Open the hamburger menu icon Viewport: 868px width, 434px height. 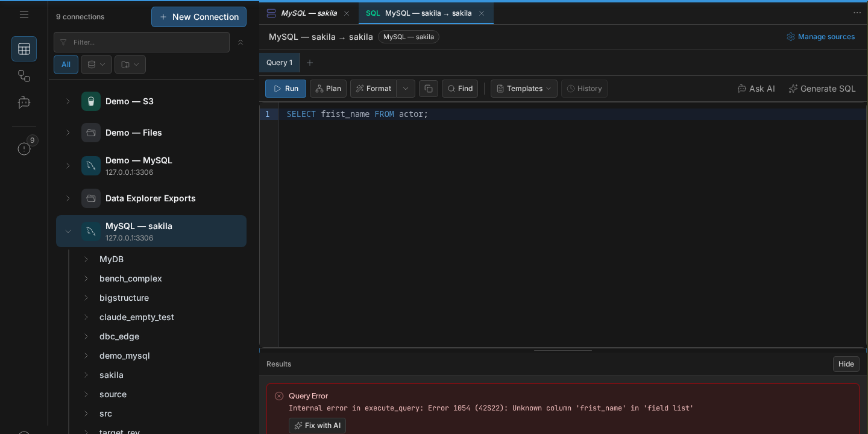(x=24, y=14)
